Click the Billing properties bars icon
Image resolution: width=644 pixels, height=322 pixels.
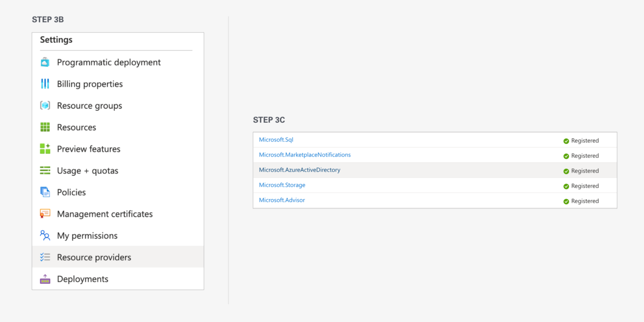click(x=45, y=84)
